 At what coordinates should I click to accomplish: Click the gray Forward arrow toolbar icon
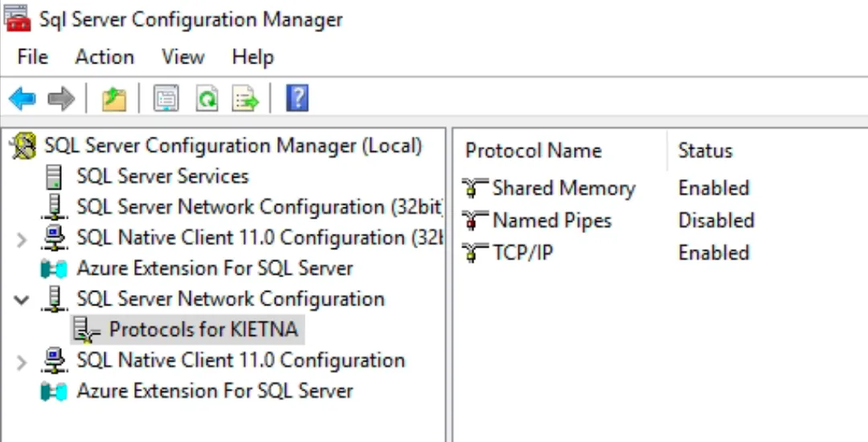tap(61, 99)
